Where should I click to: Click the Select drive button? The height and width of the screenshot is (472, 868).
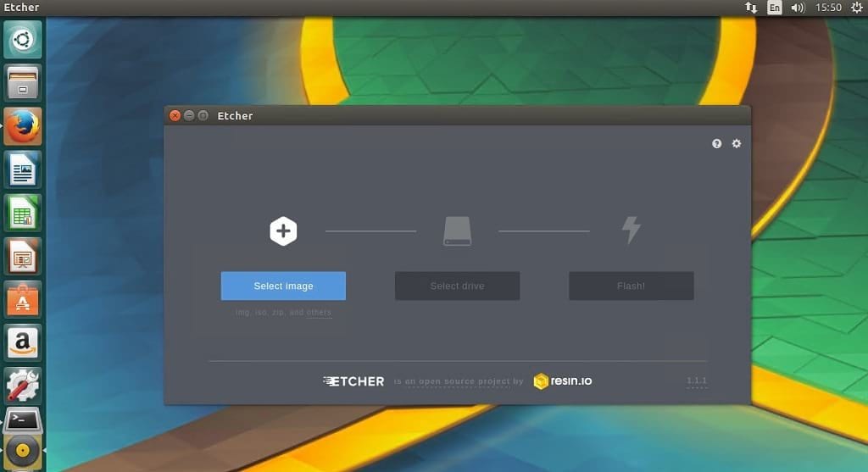click(457, 286)
